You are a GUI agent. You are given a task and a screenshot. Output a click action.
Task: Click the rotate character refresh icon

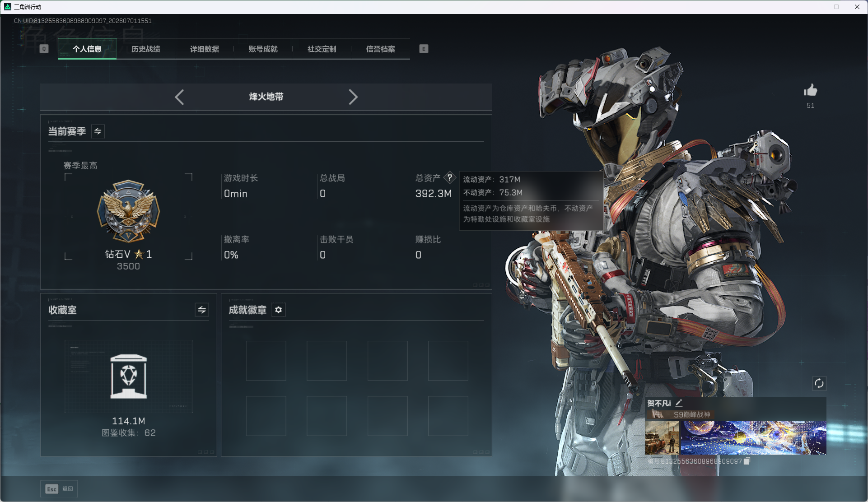point(819,384)
